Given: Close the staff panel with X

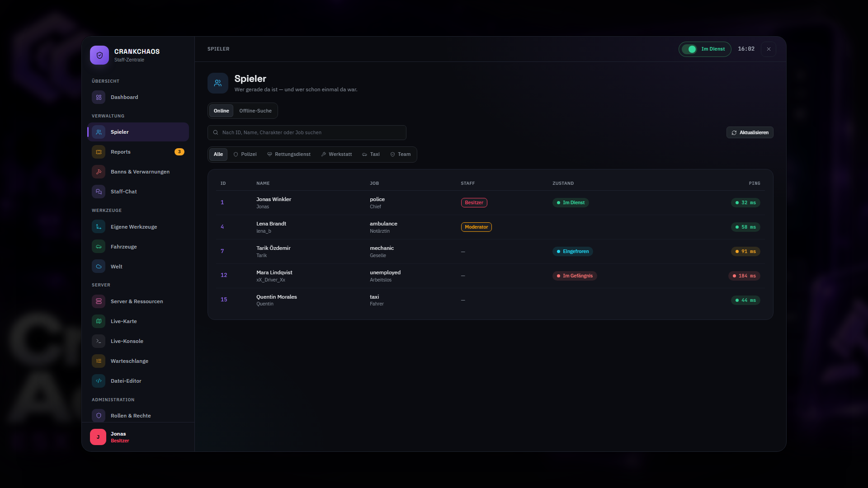Looking at the screenshot, I should 769,49.
